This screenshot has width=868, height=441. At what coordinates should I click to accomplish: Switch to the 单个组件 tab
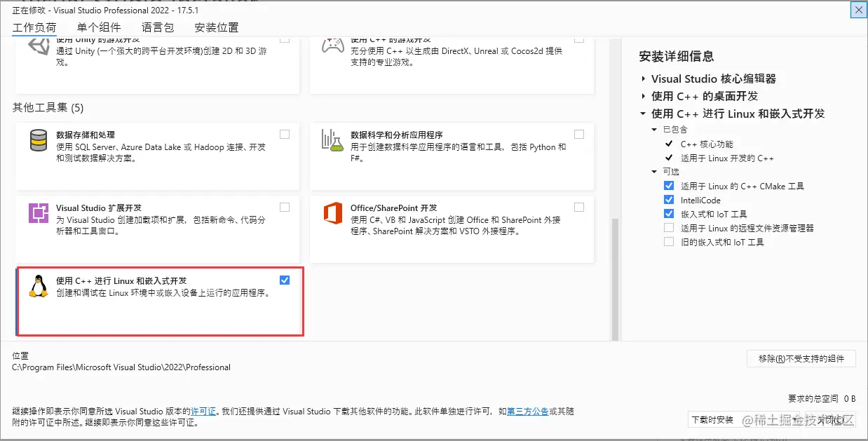click(99, 28)
